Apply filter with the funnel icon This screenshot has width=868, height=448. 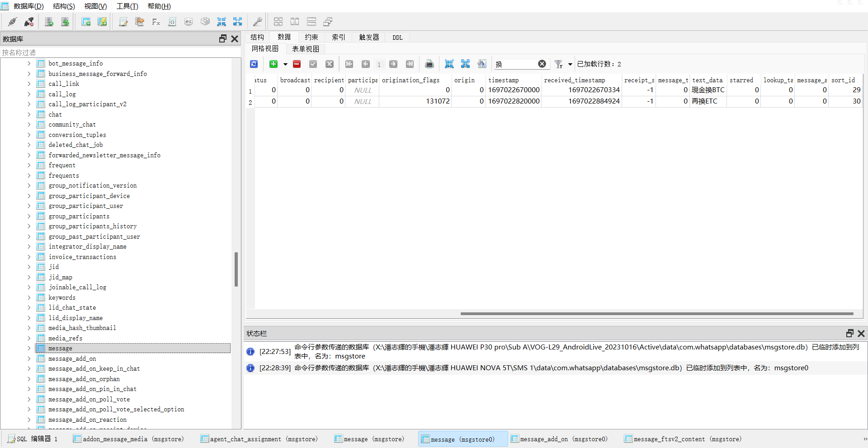point(559,64)
